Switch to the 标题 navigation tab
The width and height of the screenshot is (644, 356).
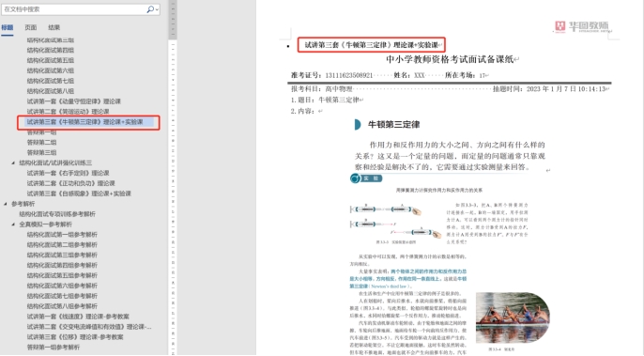coord(7,27)
